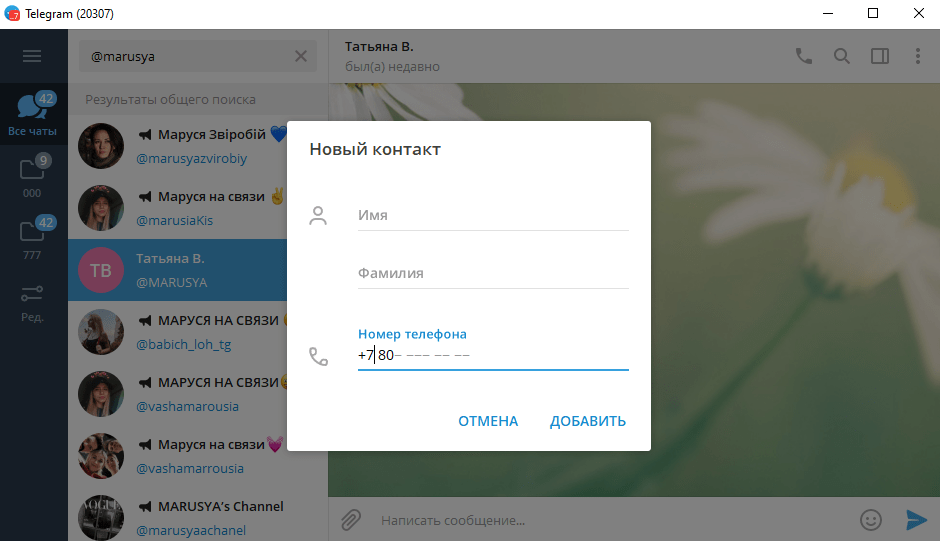
Task: Focus the Имя field
Action: pos(493,215)
